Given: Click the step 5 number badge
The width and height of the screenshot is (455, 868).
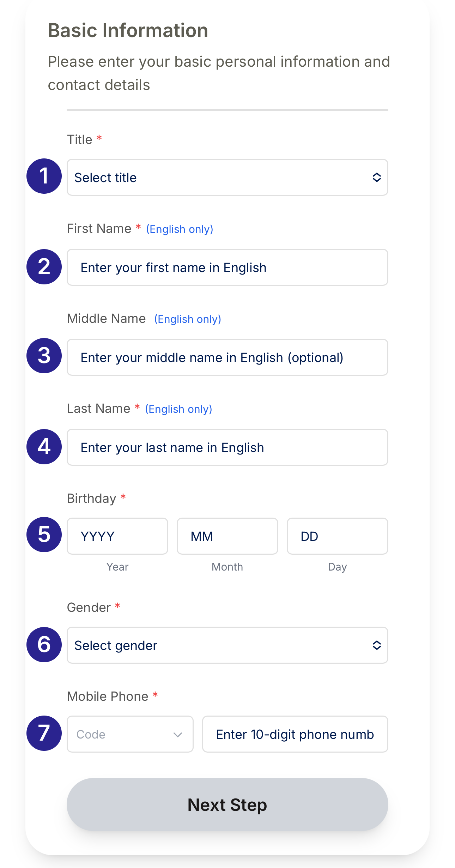Looking at the screenshot, I should click(x=44, y=535).
